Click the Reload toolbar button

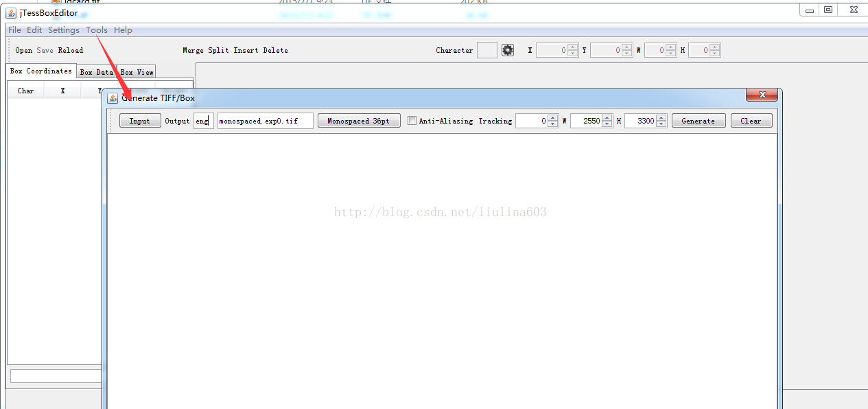[x=71, y=50]
